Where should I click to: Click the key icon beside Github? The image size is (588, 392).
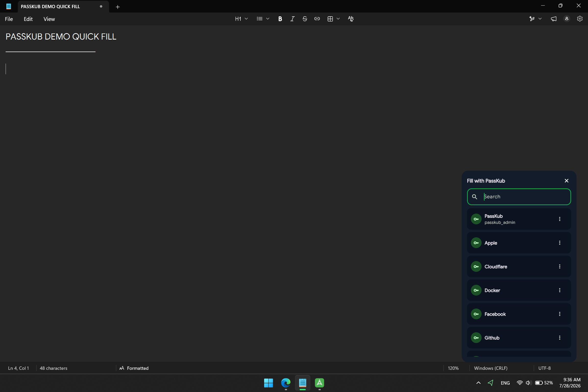(x=476, y=338)
